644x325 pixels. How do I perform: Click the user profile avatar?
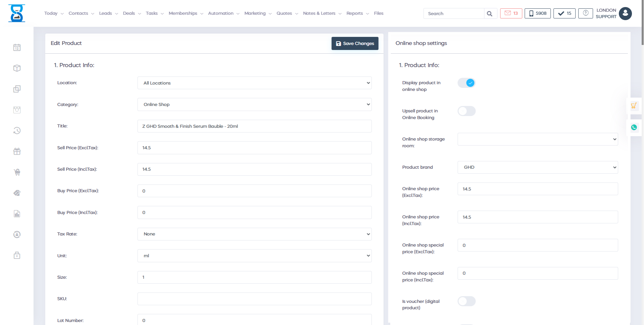[625, 13]
